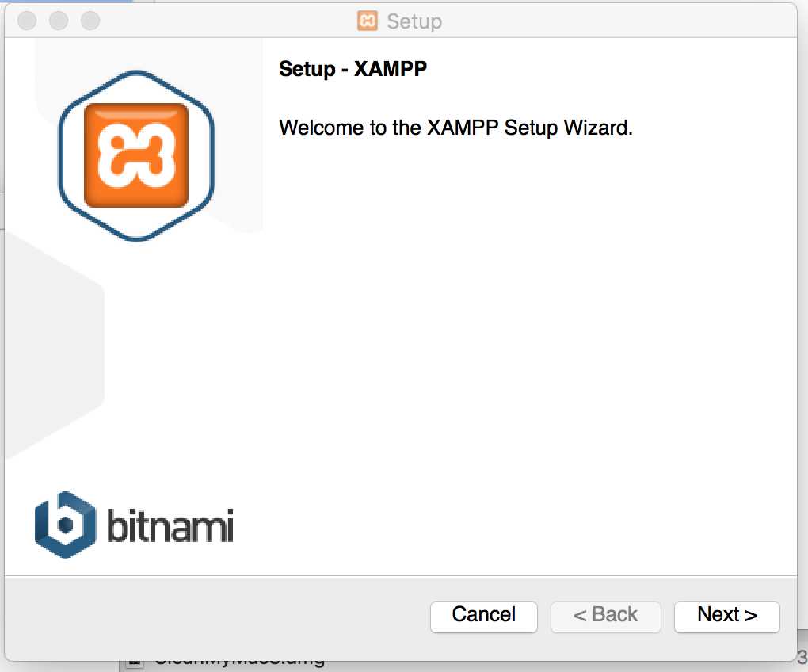Click the bitnami wordmark text

(x=170, y=525)
